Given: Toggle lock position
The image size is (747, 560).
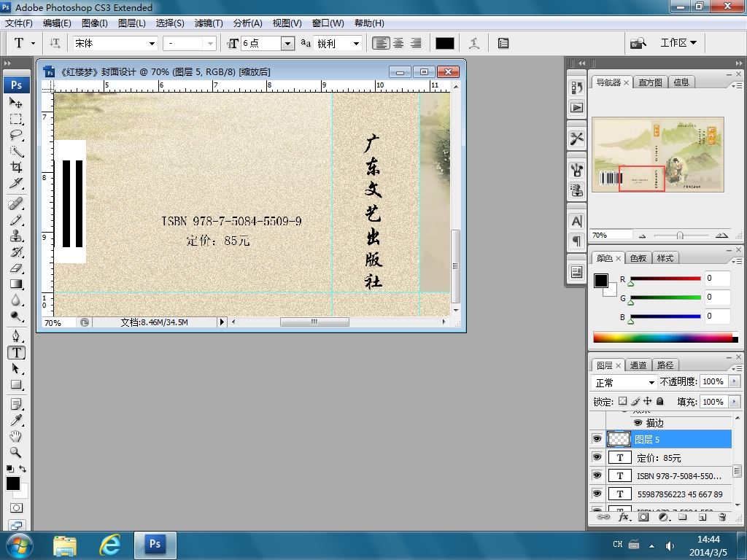Looking at the screenshot, I should point(648,402).
